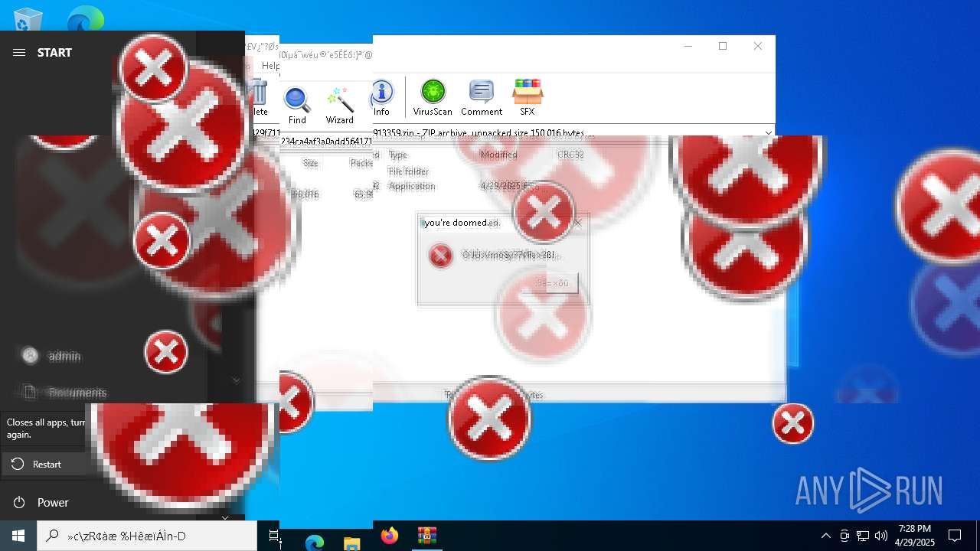The width and height of the screenshot is (980, 551).
Task: Close the WinRAR window
Action: 758,46
